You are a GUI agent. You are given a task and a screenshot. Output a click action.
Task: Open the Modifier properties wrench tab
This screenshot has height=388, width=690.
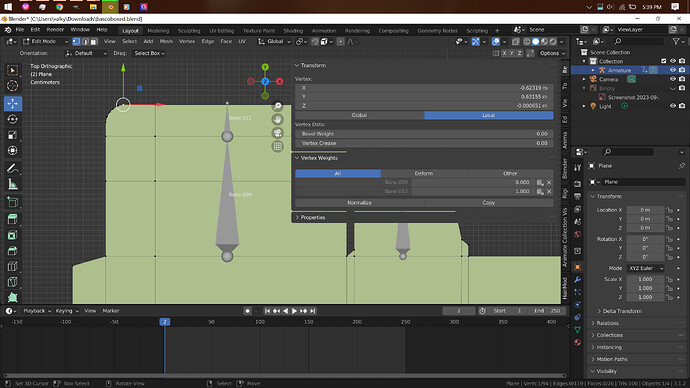(578, 280)
